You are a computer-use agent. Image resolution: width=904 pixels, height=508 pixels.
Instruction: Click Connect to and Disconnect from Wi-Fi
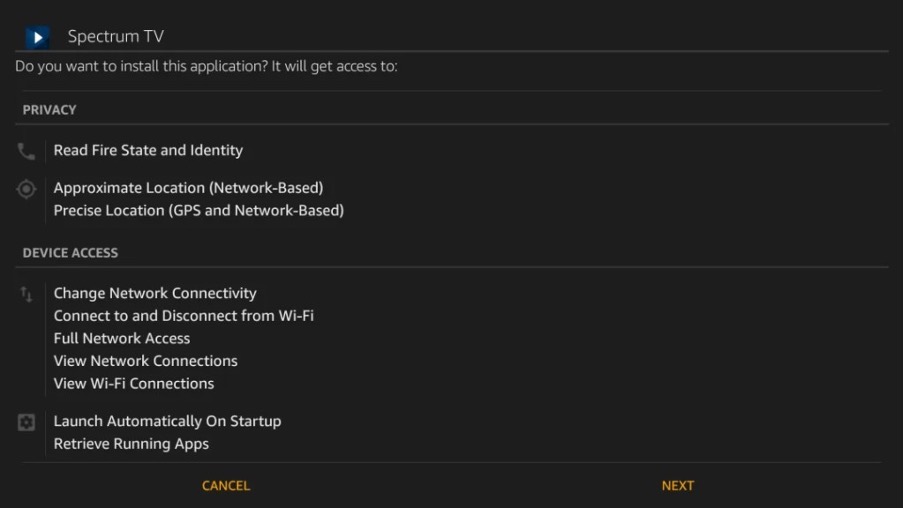(184, 316)
